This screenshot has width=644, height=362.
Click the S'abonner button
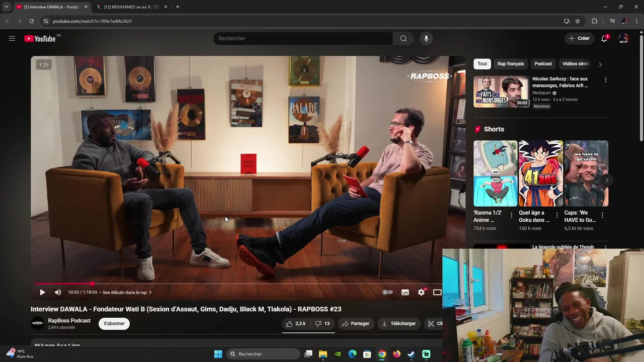tap(114, 324)
